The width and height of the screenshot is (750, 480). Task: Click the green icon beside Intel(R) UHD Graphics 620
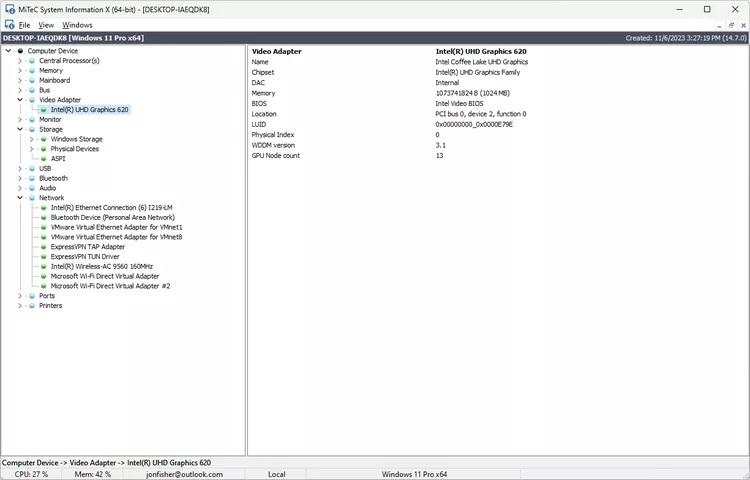[x=43, y=110]
